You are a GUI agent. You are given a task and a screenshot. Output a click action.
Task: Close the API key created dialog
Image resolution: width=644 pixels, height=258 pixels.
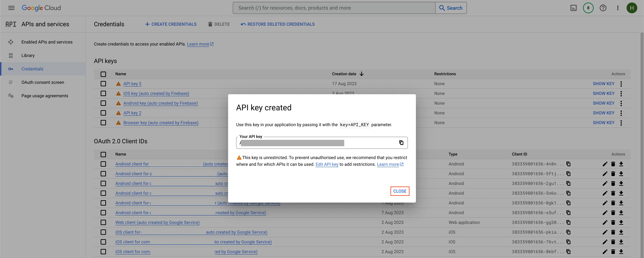tap(400, 191)
